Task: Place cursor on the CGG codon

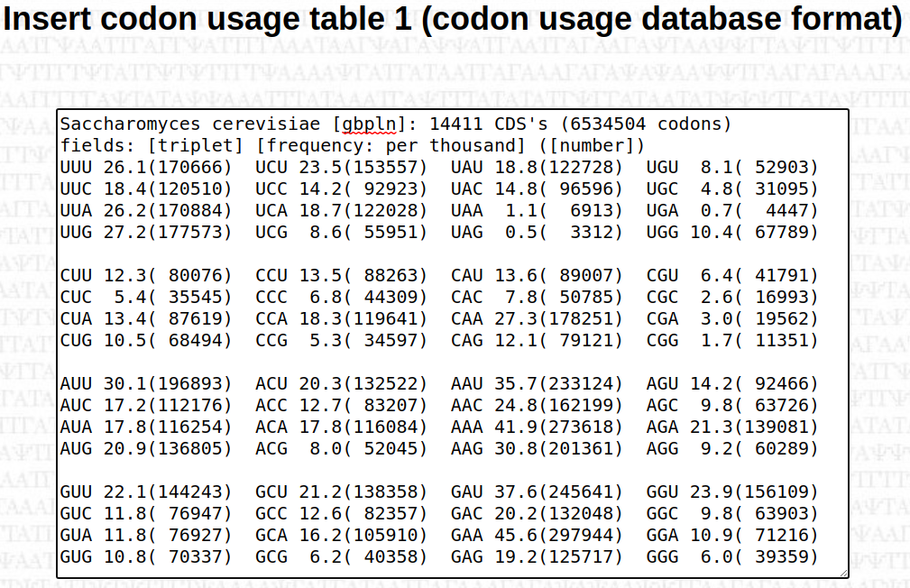Action: [662, 340]
